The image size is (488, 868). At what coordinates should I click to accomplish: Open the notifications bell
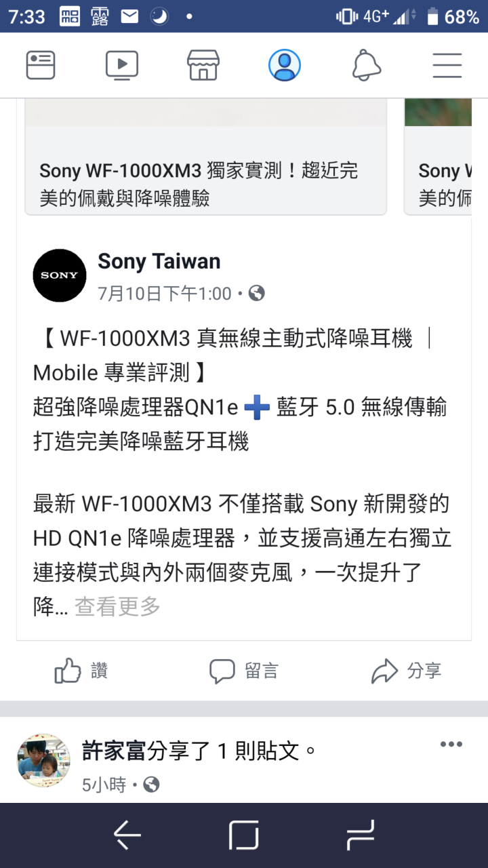[x=367, y=65]
